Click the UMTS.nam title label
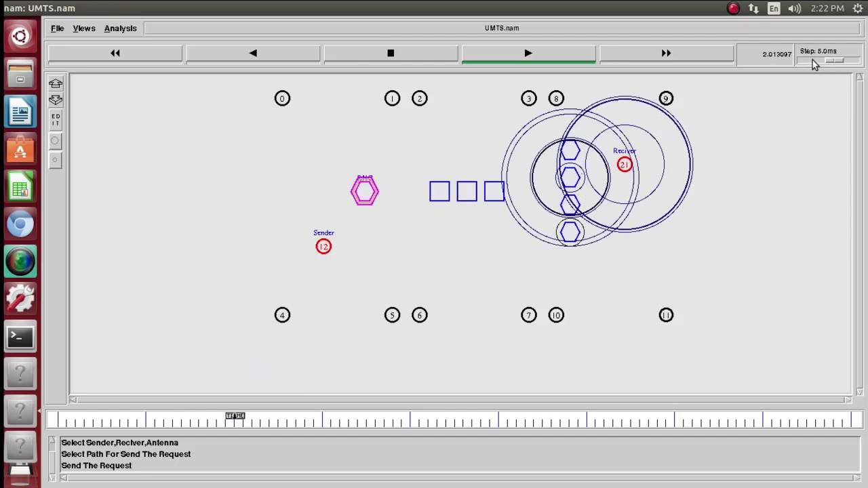Viewport: 868px width, 488px height. click(502, 28)
